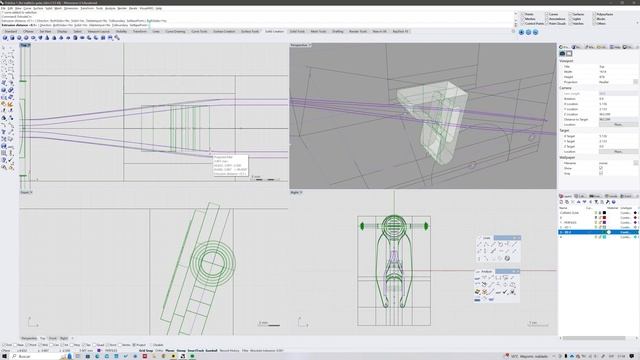Open the Front viewport title menu

(x=26, y=192)
